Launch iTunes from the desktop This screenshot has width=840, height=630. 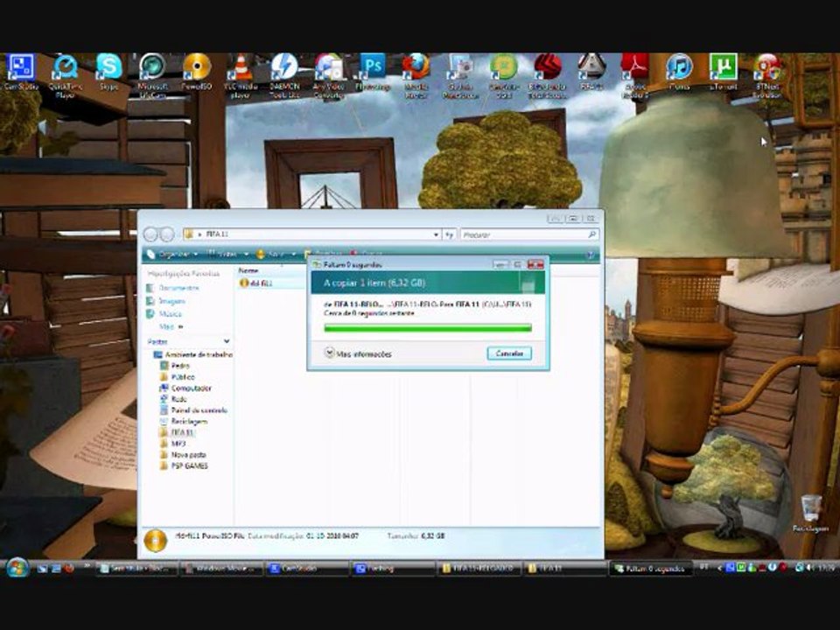(x=679, y=73)
